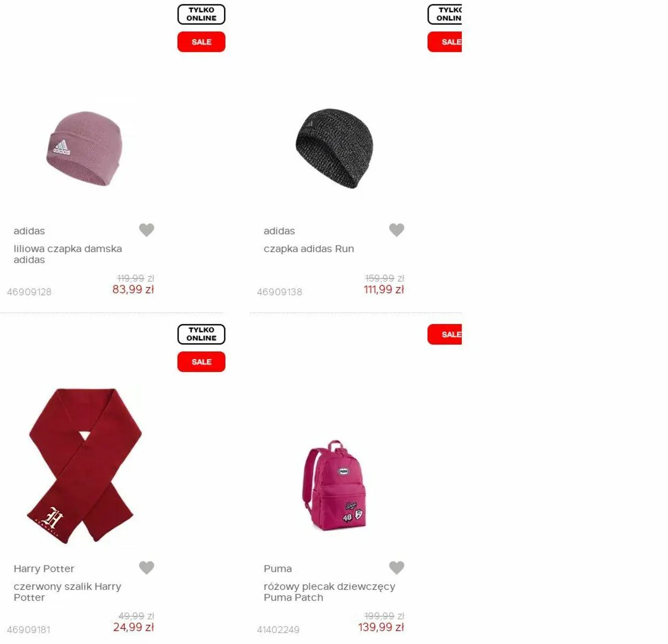Open różowy plecak dziewczęcy Puma Patch title
The height and width of the screenshot is (644, 668).
pos(329,592)
